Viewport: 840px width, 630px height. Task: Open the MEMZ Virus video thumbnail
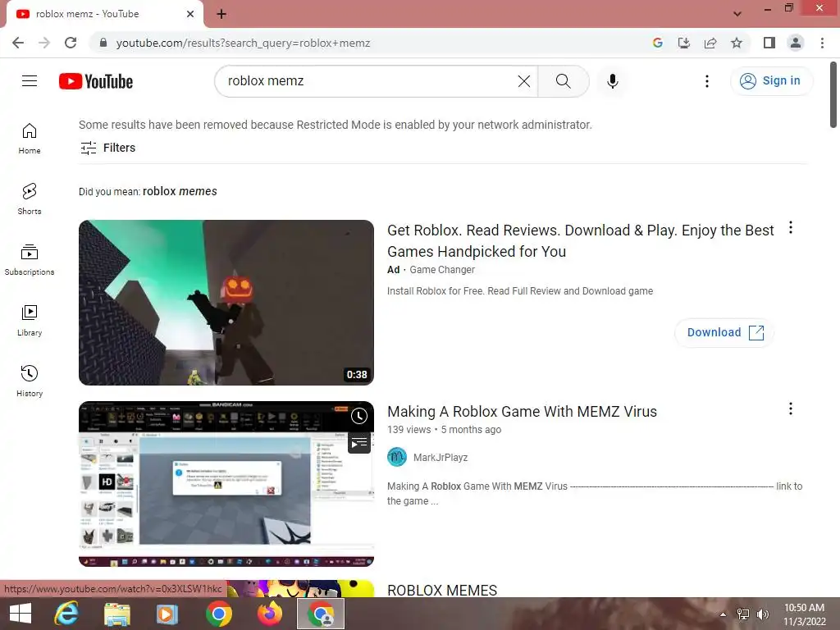pos(226,484)
